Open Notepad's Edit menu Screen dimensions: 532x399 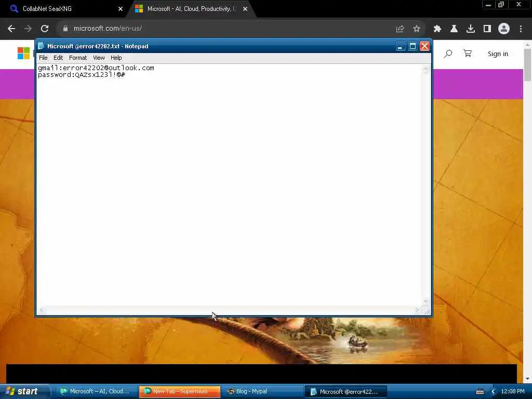click(x=58, y=58)
